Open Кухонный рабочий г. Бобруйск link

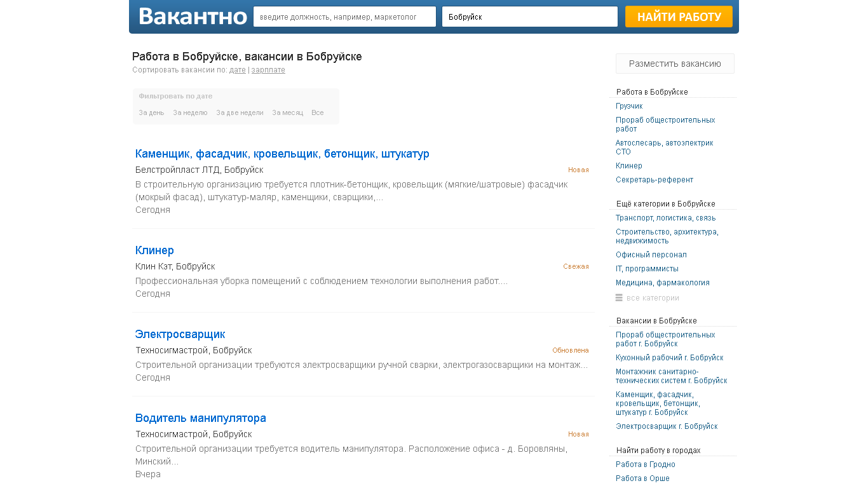[670, 358]
